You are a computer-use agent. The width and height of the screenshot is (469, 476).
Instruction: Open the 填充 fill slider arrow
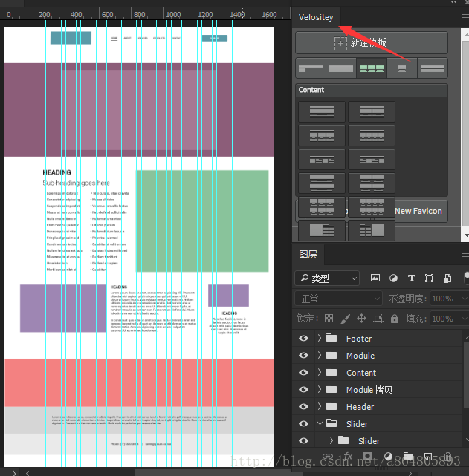tap(465, 319)
